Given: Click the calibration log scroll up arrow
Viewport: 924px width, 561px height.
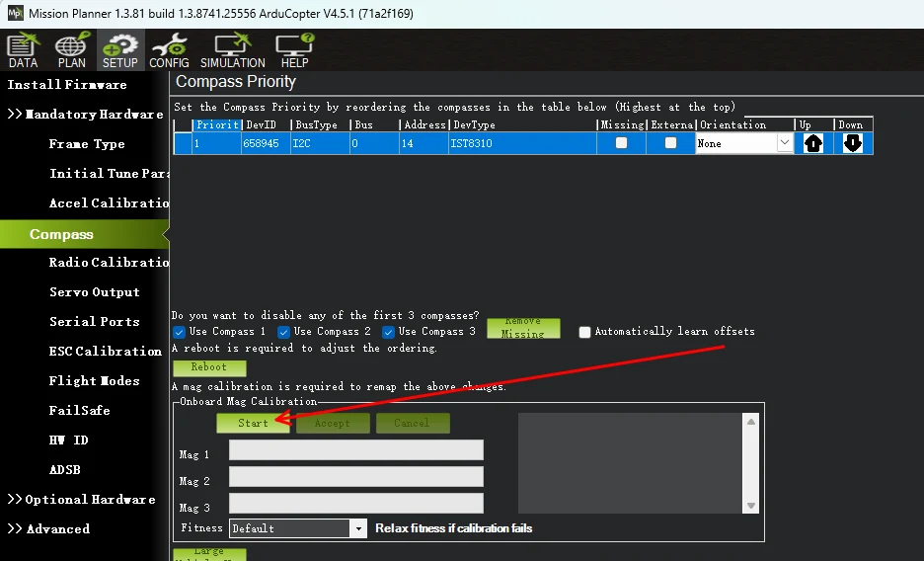Looking at the screenshot, I should pyautogui.click(x=750, y=422).
